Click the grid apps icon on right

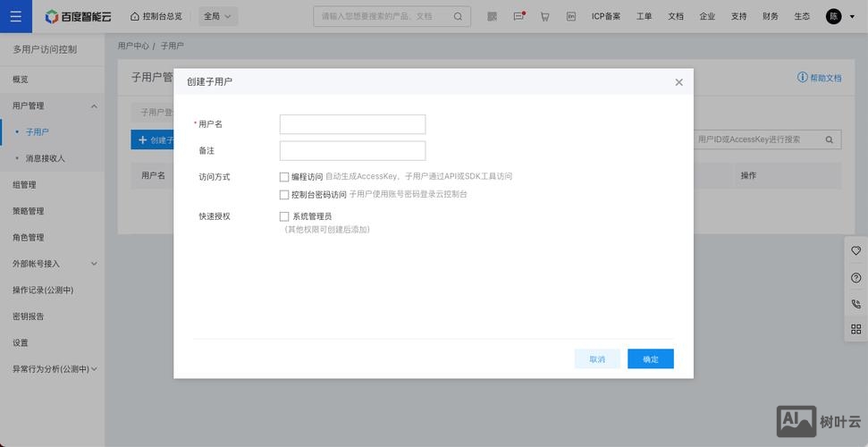click(x=855, y=330)
